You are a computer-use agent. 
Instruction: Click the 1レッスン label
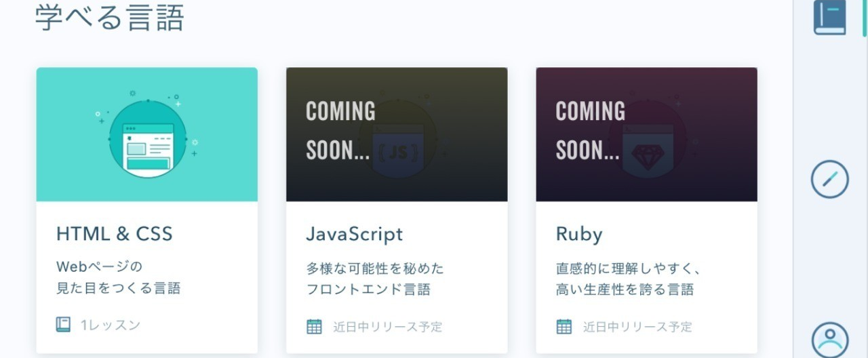111,325
